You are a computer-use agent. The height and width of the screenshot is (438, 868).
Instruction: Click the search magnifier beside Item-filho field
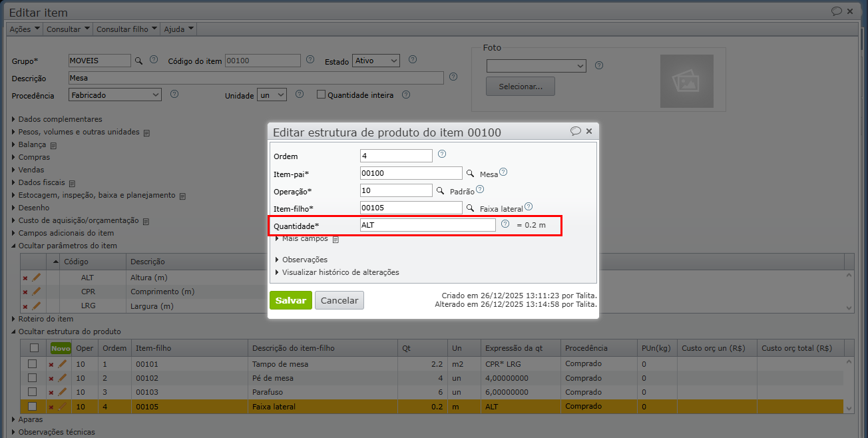[x=470, y=208]
